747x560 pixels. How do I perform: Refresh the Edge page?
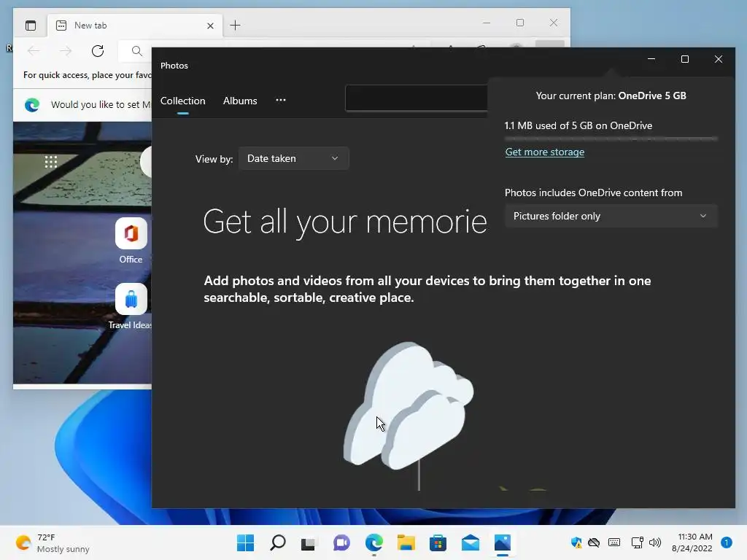coord(98,51)
